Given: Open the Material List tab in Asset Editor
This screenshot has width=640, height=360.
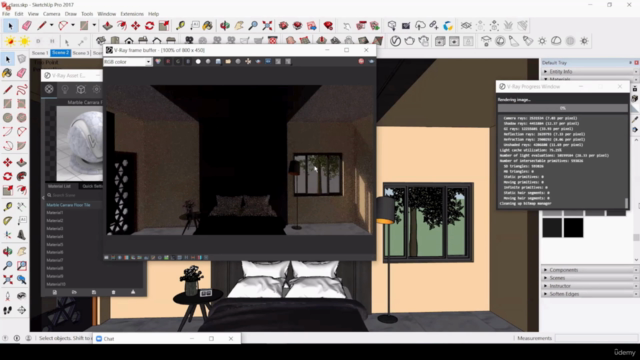Looking at the screenshot, I should (x=60, y=186).
